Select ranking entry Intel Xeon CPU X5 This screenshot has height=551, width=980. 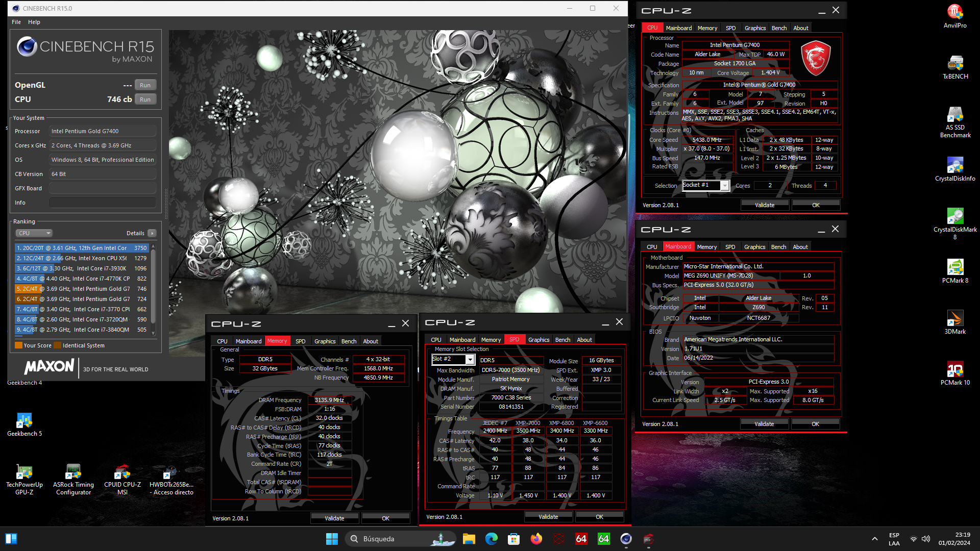81,258
